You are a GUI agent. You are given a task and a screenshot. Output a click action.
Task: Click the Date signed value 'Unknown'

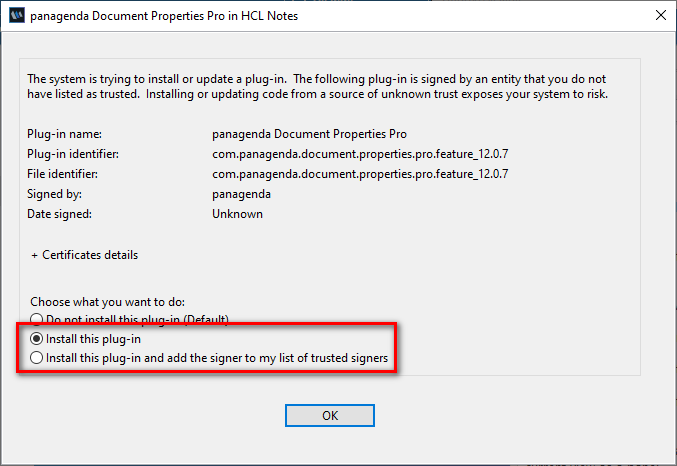tap(237, 214)
